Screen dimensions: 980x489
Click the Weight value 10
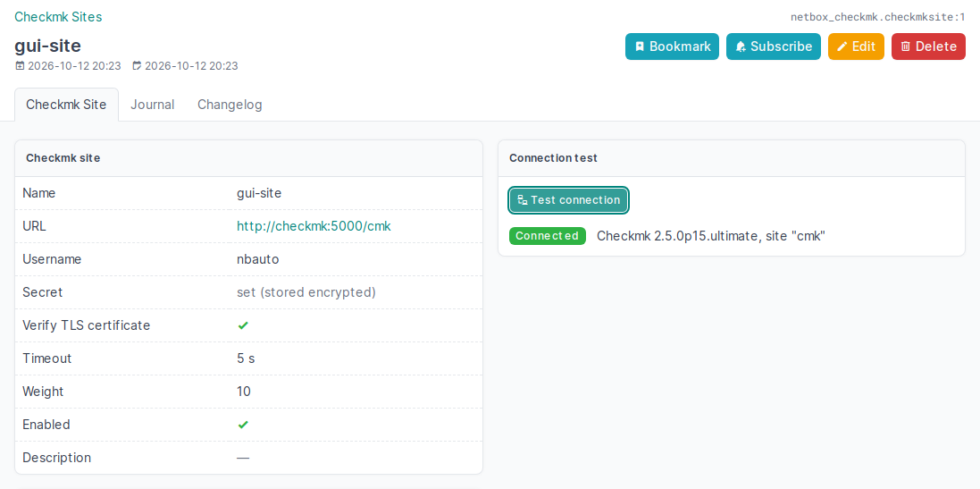(x=244, y=392)
